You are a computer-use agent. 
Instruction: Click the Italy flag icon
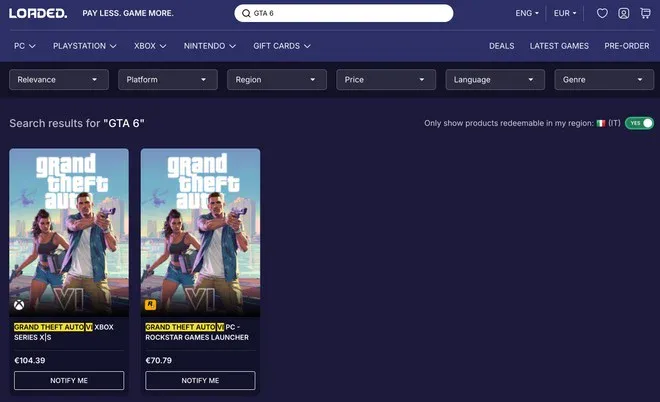(601, 123)
